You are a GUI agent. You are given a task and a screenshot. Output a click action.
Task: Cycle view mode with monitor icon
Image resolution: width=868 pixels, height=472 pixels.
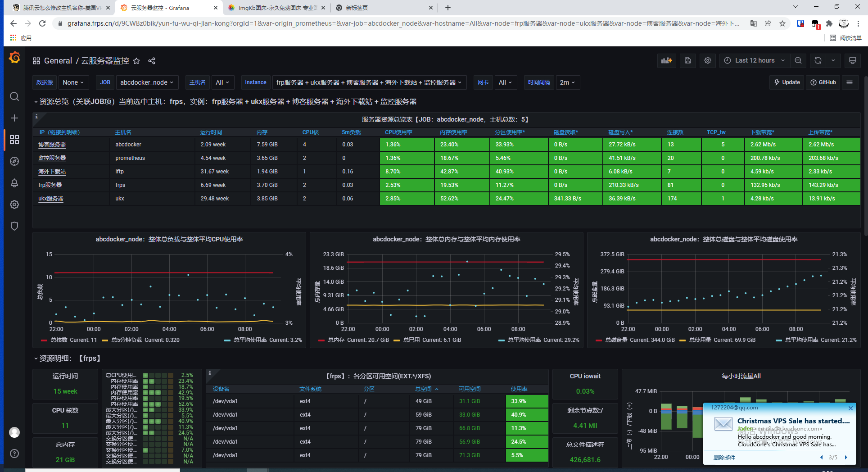pyautogui.click(x=853, y=60)
